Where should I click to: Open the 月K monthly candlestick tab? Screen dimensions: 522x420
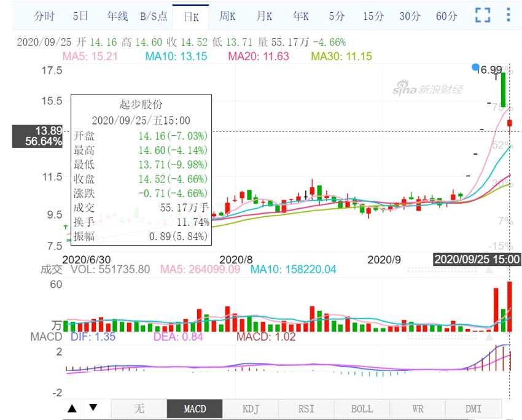coord(263,16)
